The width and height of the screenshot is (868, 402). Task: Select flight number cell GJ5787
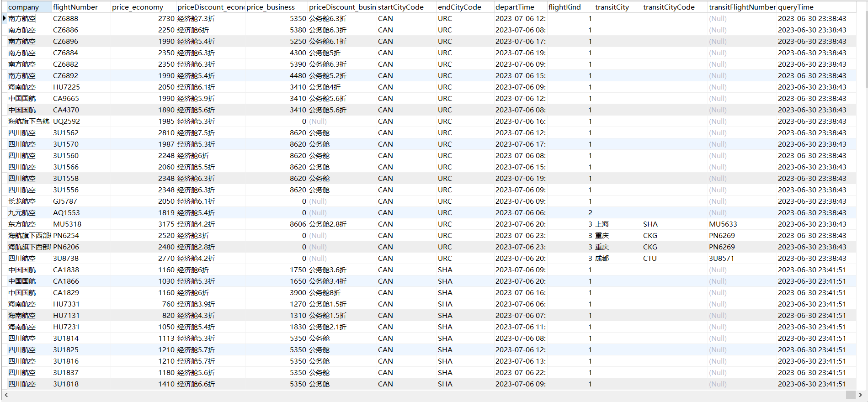pyautogui.click(x=81, y=201)
